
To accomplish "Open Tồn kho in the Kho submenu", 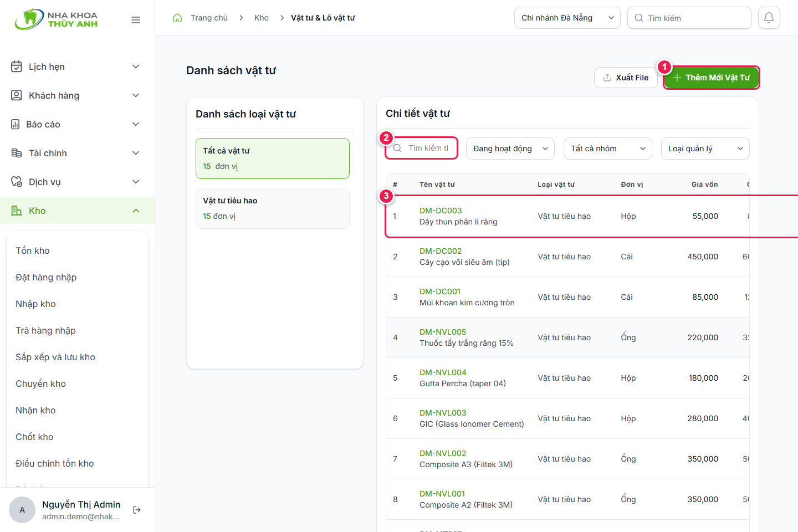I will coord(33,250).
